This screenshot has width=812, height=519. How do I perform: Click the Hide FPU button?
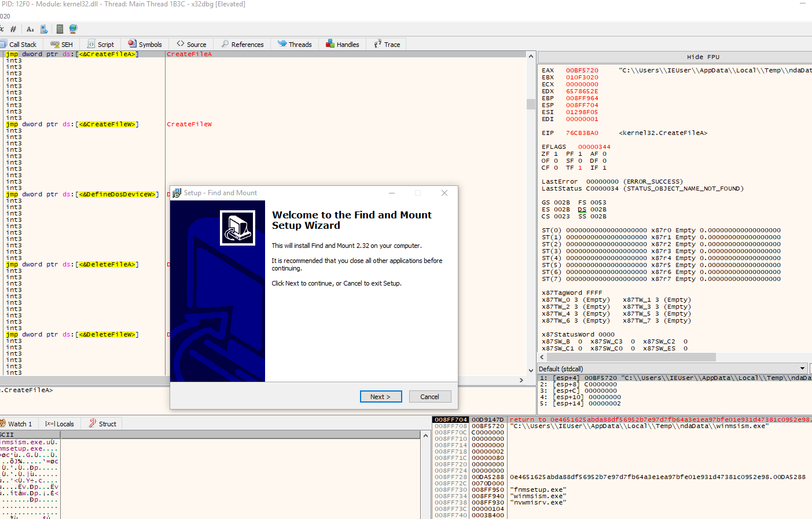point(703,57)
